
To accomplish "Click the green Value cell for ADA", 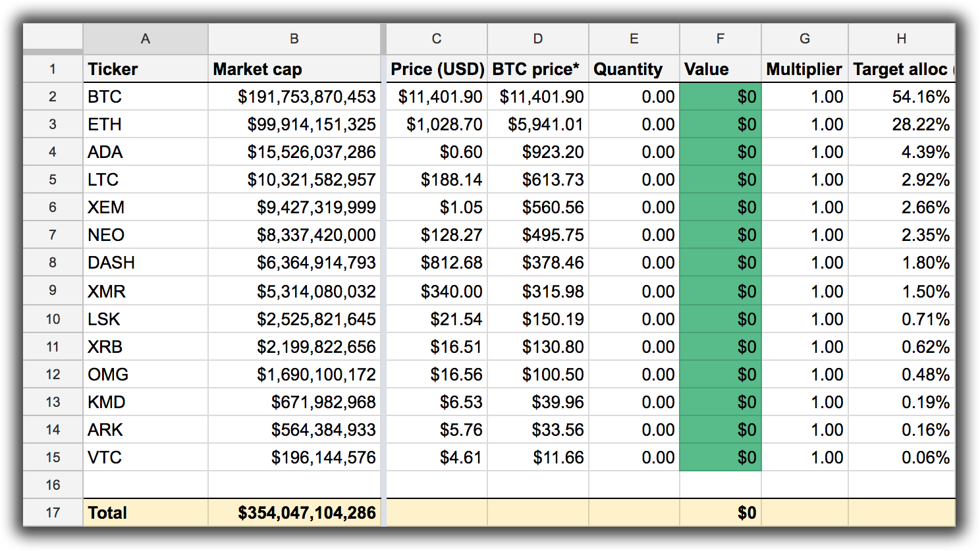I will [720, 152].
